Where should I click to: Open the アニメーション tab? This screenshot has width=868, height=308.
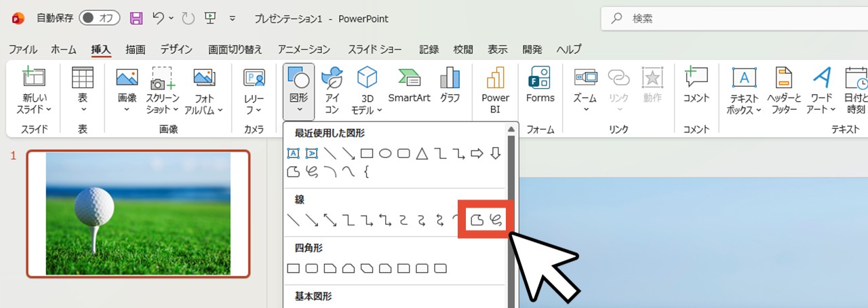pos(304,50)
